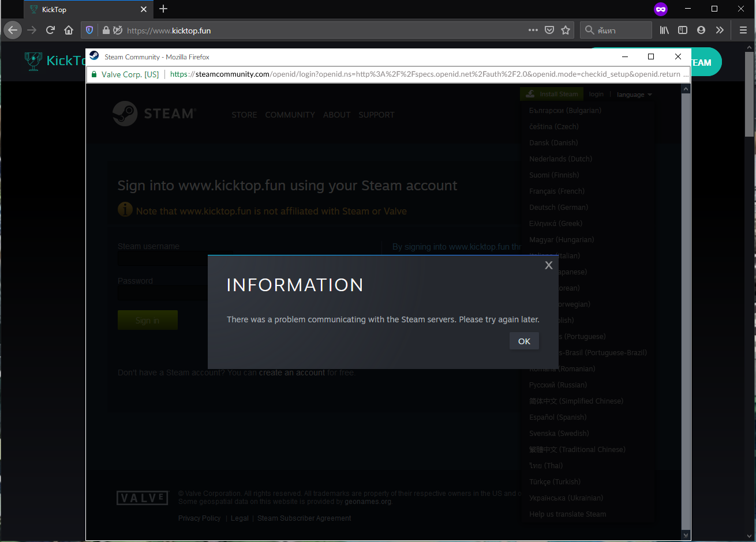This screenshot has height=542, width=756.
Task: Click the forward navigation arrow
Action: [x=32, y=30]
